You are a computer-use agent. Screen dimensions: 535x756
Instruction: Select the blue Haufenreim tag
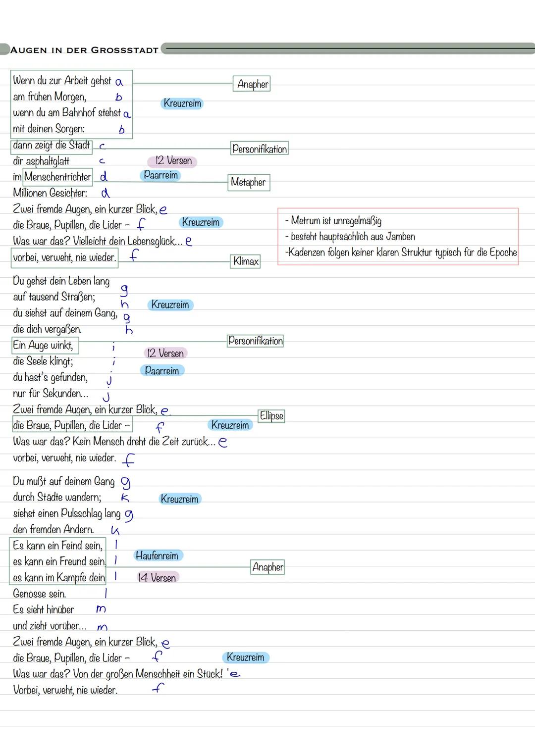point(157,556)
